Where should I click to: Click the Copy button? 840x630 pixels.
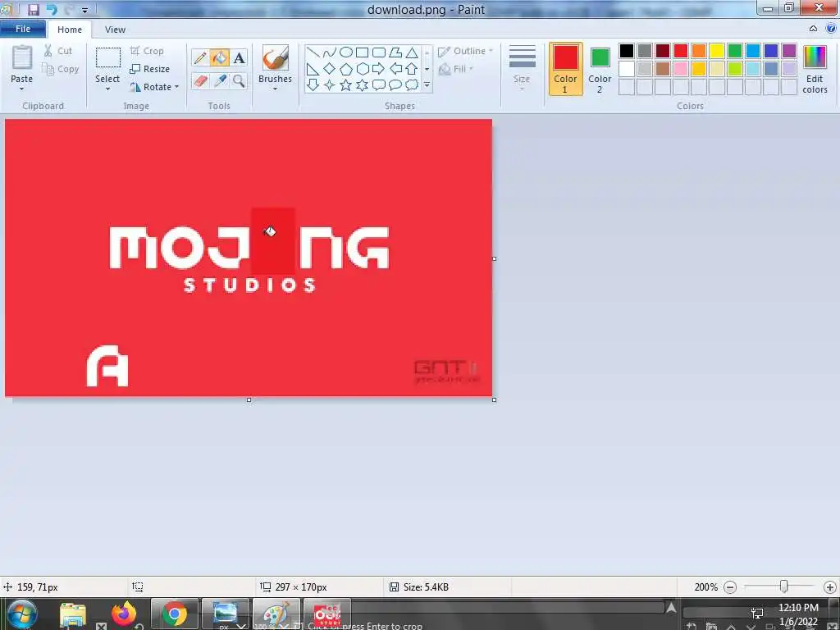click(x=61, y=69)
